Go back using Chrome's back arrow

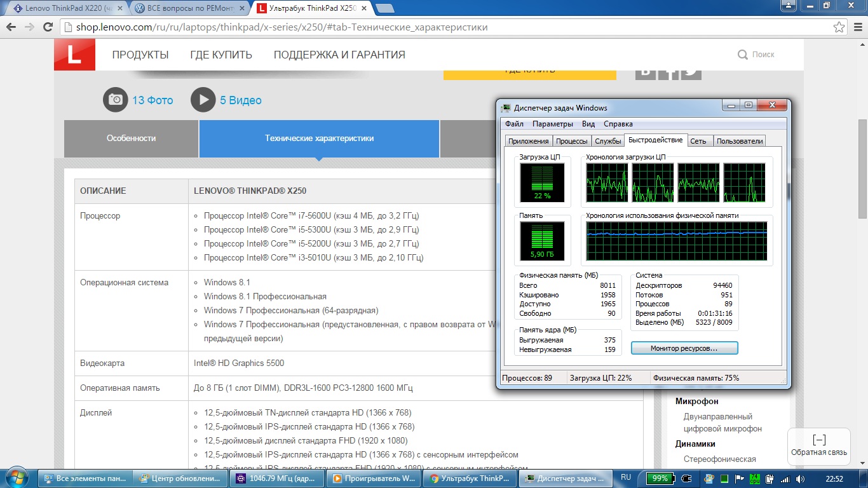pyautogui.click(x=11, y=27)
